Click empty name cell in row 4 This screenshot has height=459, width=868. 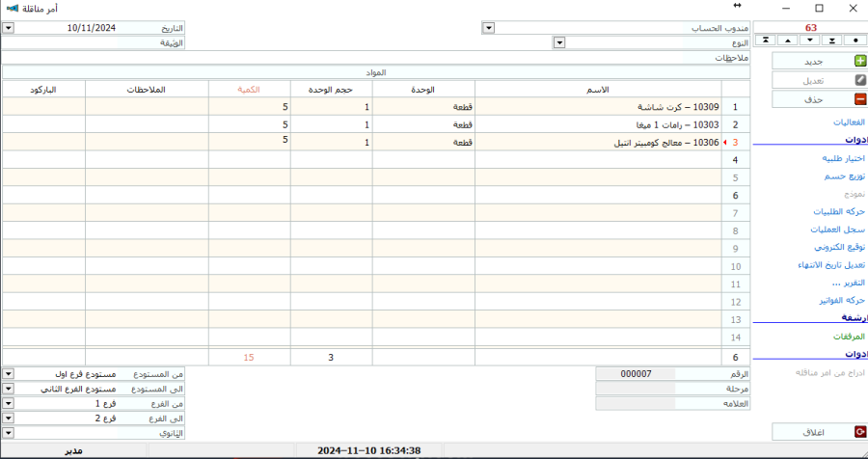click(x=598, y=160)
